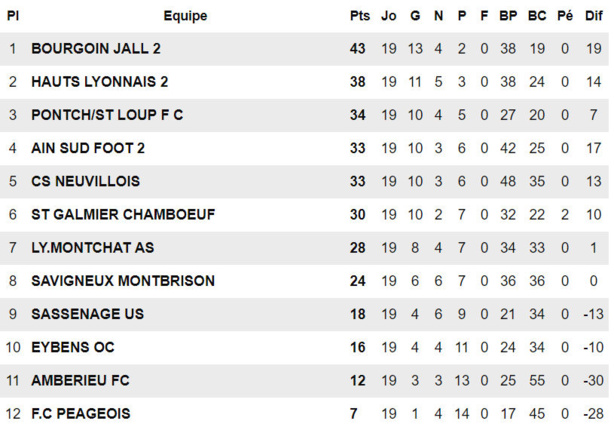Select the SASSENAGE US team

pos(87,314)
